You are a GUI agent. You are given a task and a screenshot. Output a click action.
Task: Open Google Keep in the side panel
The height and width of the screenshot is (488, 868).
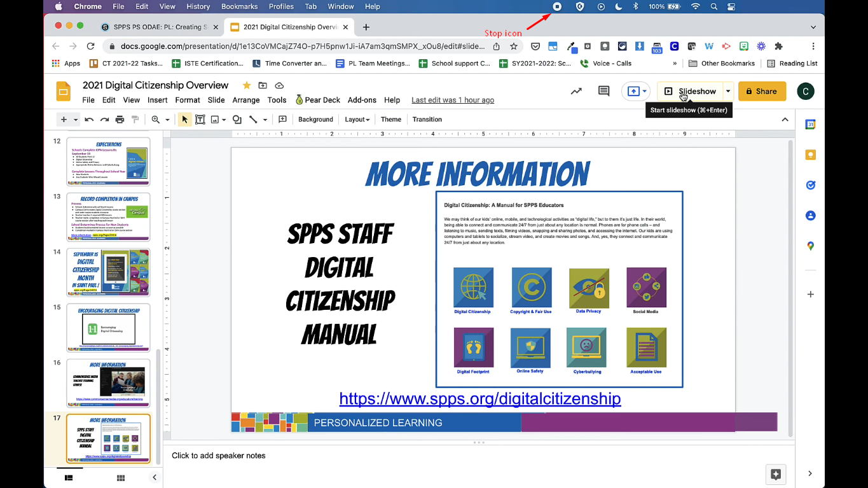click(x=810, y=155)
